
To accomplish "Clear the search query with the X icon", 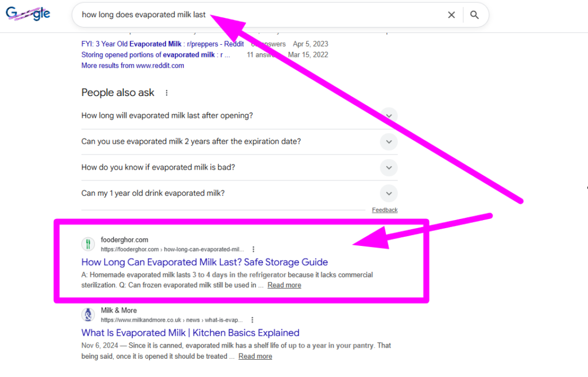I will [451, 15].
